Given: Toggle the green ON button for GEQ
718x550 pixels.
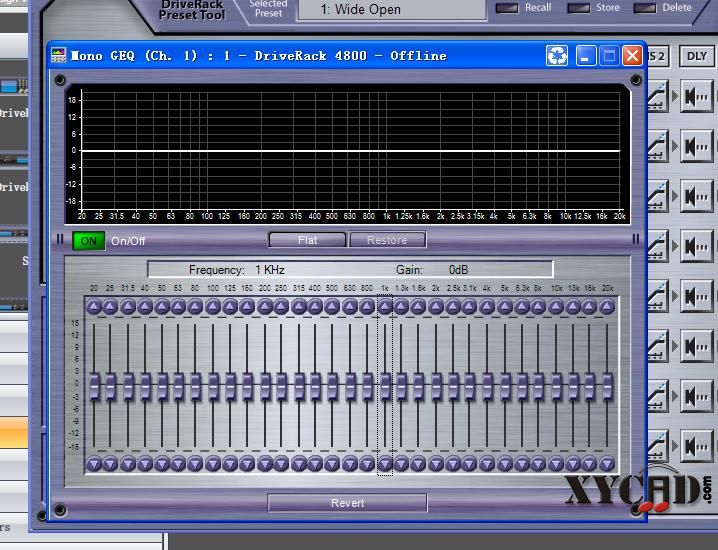Looking at the screenshot, I should (x=88, y=241).
